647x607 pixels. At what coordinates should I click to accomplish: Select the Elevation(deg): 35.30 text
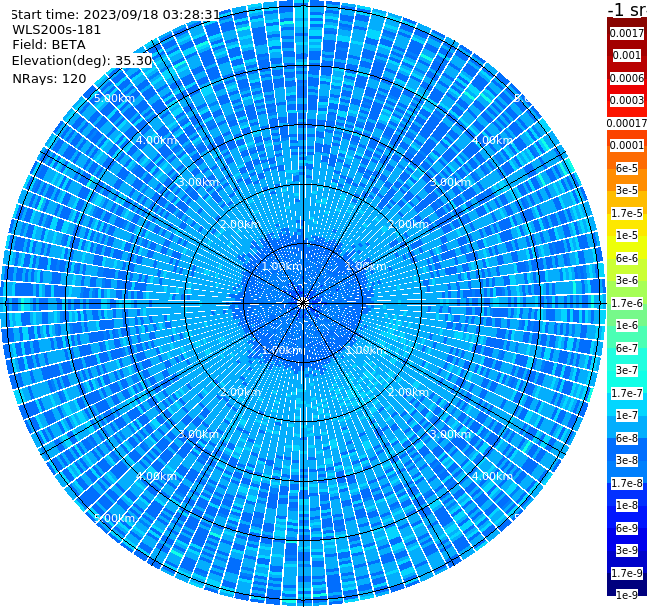[82, 61]
